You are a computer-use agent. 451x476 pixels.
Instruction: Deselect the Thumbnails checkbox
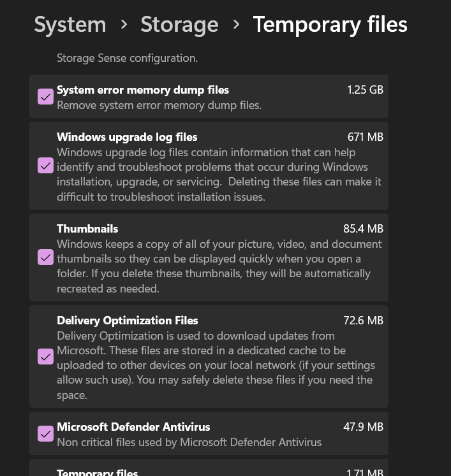45,257
